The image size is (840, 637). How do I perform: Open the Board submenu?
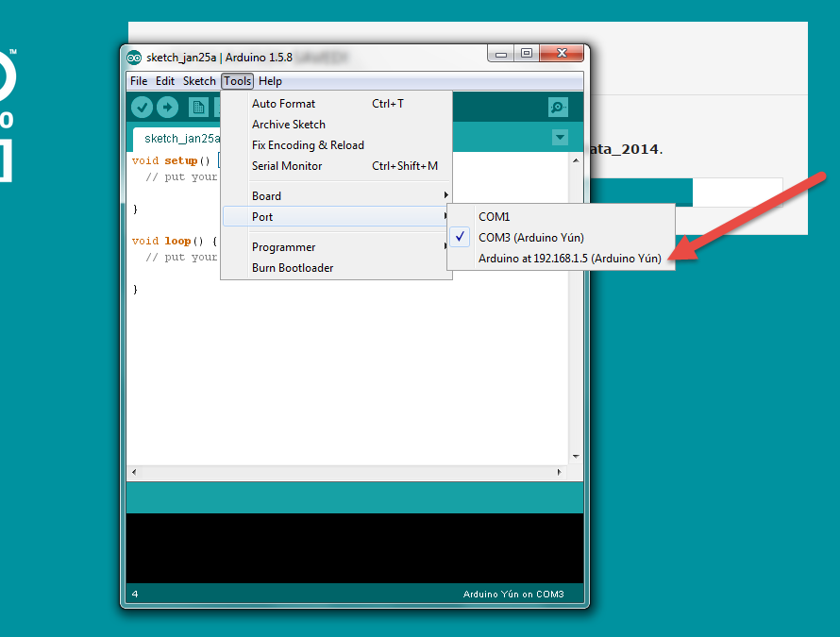[x=336, y=196]
